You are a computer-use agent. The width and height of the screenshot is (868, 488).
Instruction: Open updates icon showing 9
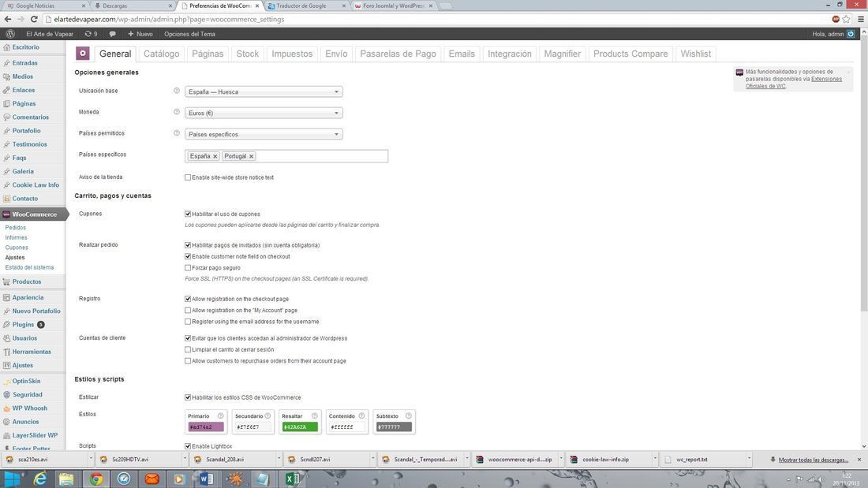[91, 34]
